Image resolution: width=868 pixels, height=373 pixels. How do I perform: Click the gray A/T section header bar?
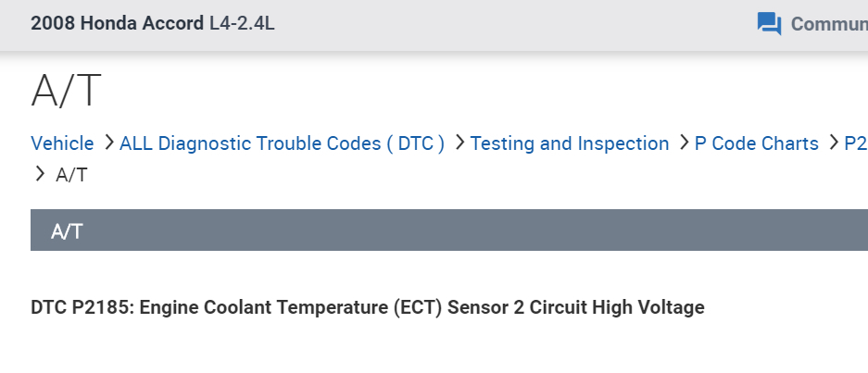(x=448, y=230)
